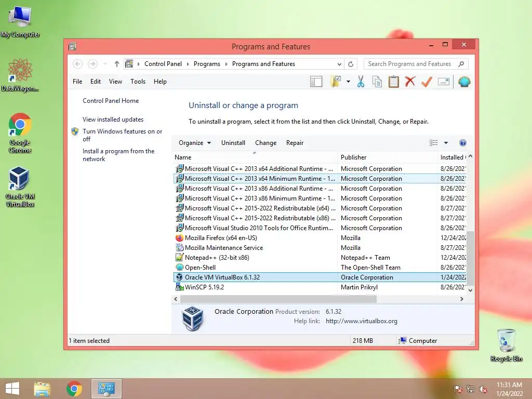Viewport: 532px width, 399px height.
Task: Click Control Panel Home link
Action: click(111, 101)
